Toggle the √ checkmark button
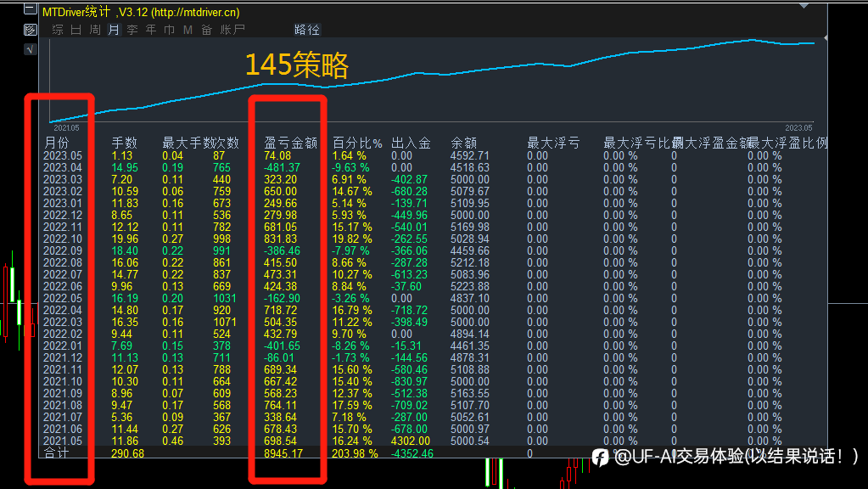This screenshot has width=868, height=489. pos(31,50)
